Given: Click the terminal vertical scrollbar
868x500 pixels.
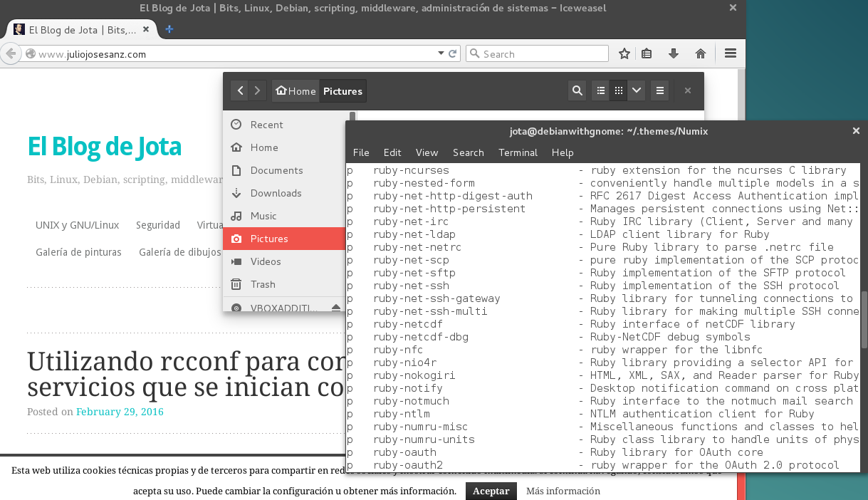Looking at the screenshot, I should pos(864,321).
